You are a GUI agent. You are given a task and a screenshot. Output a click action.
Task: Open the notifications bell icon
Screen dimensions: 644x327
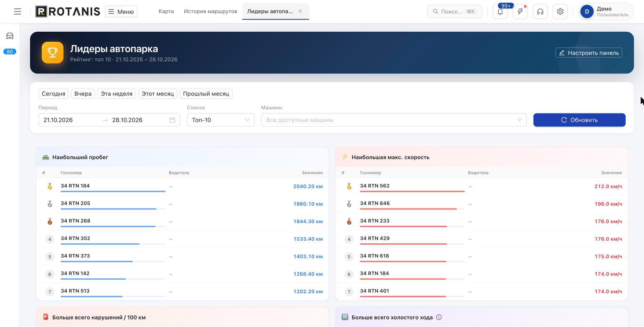(x=500, y=12)
